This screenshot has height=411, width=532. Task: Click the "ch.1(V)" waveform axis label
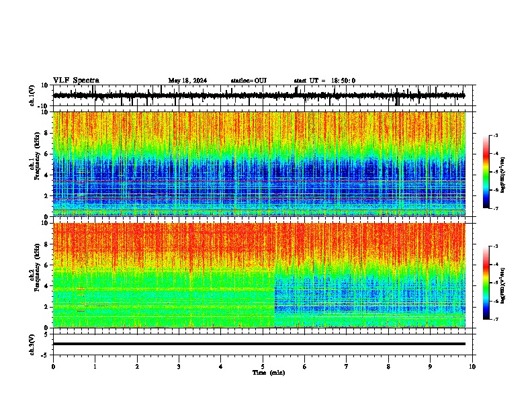coord(32,95)
